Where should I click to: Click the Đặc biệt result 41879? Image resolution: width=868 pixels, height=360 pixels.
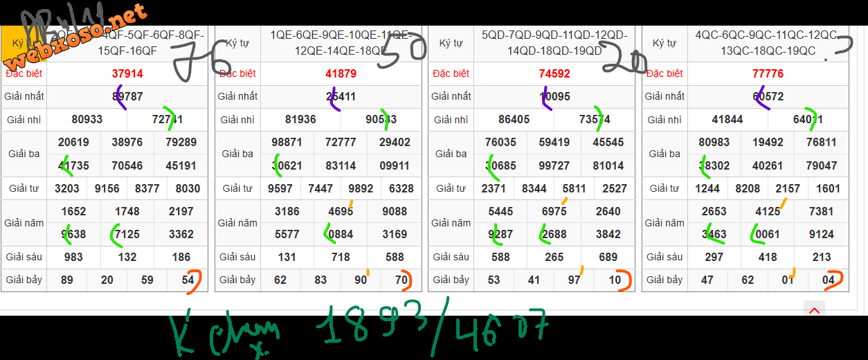[x=341, y=73]
